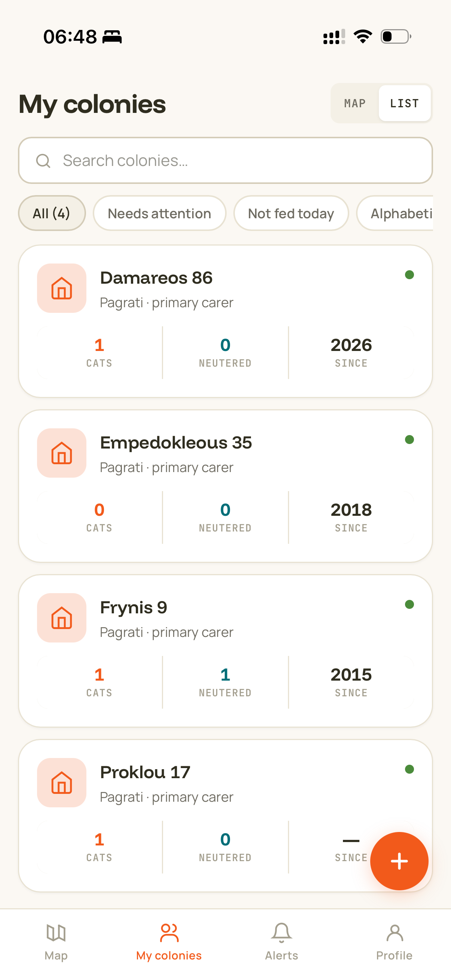Select the All (4) filter chip

coord(52,213)
